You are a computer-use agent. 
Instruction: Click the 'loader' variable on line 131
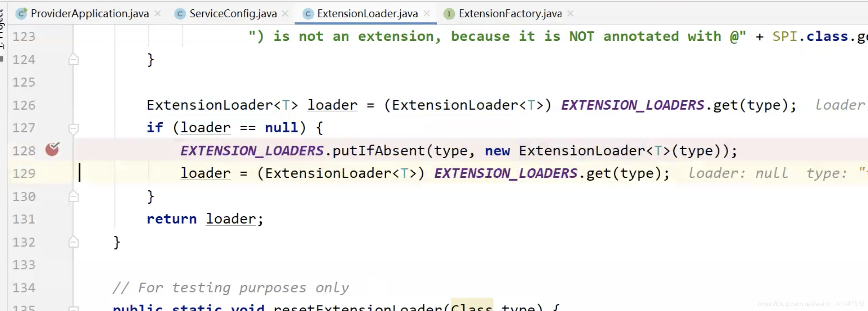231,219
